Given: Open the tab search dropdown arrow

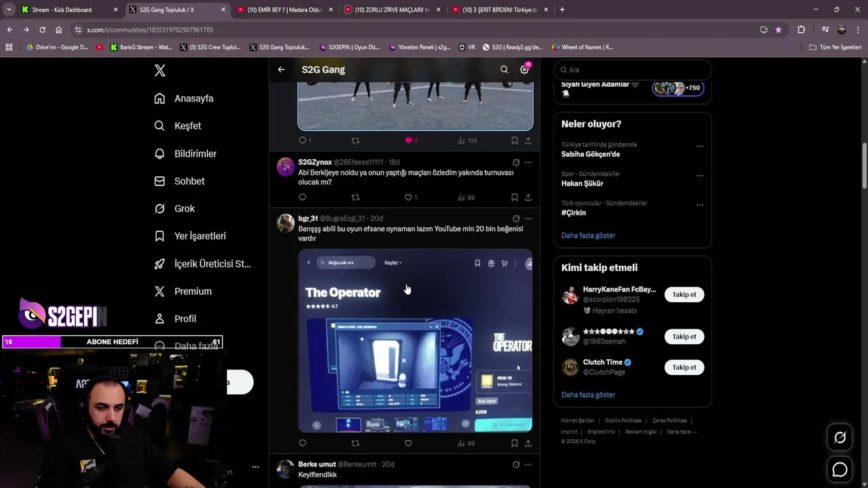Looking at the screenshot, I should pos(9,9).
